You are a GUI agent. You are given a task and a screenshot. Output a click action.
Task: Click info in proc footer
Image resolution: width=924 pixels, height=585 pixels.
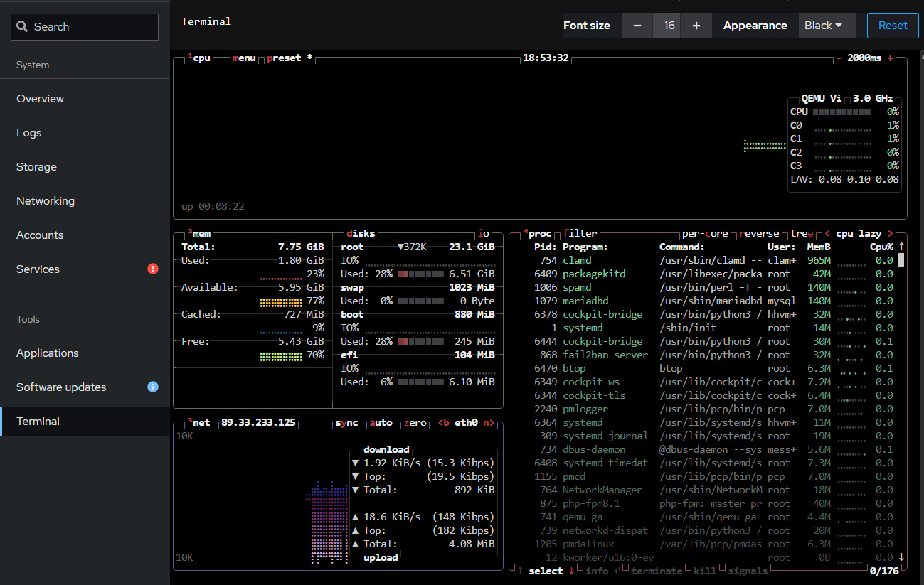click(x=597, y=571)
